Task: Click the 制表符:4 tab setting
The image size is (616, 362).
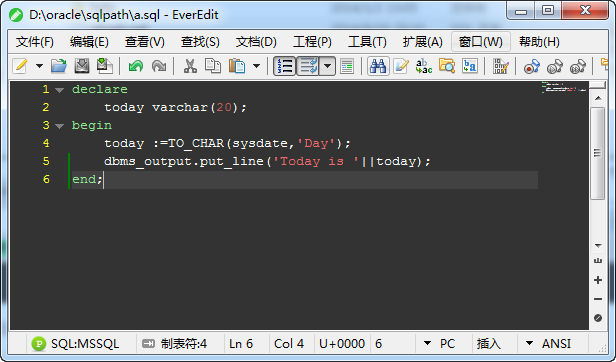Action: pyautogui.click(x=183, y=344)
